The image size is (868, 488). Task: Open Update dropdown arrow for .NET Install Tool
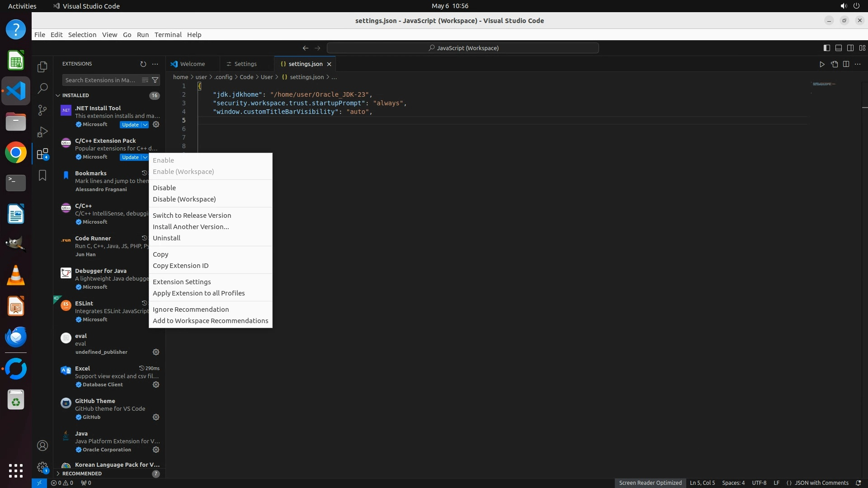point(145,125)
